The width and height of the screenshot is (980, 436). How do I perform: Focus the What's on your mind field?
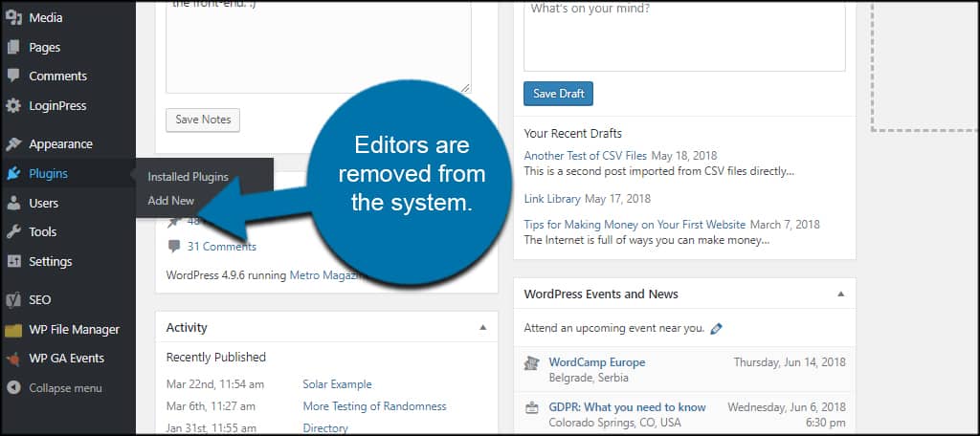tap(684, 35)
